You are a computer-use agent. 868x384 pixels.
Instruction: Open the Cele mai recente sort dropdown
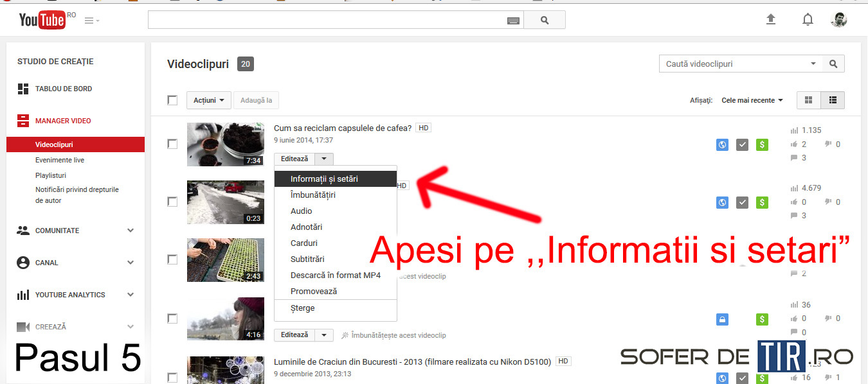point(752,100)
